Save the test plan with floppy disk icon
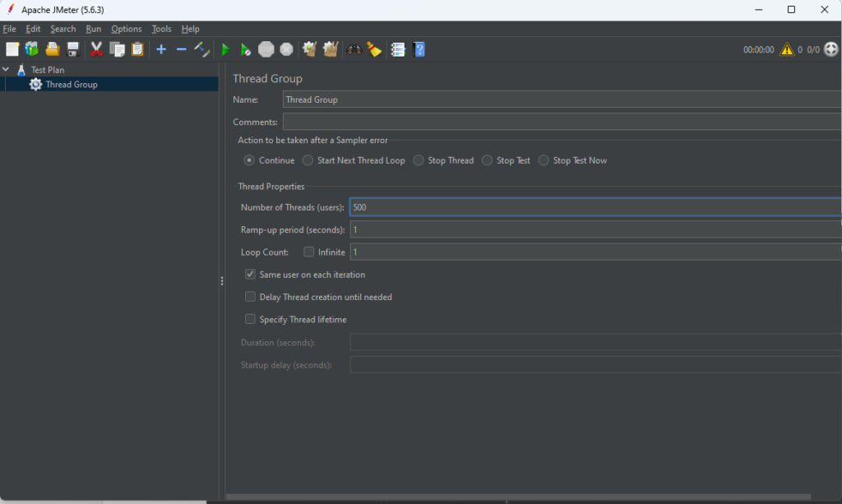 coord(73,49)
